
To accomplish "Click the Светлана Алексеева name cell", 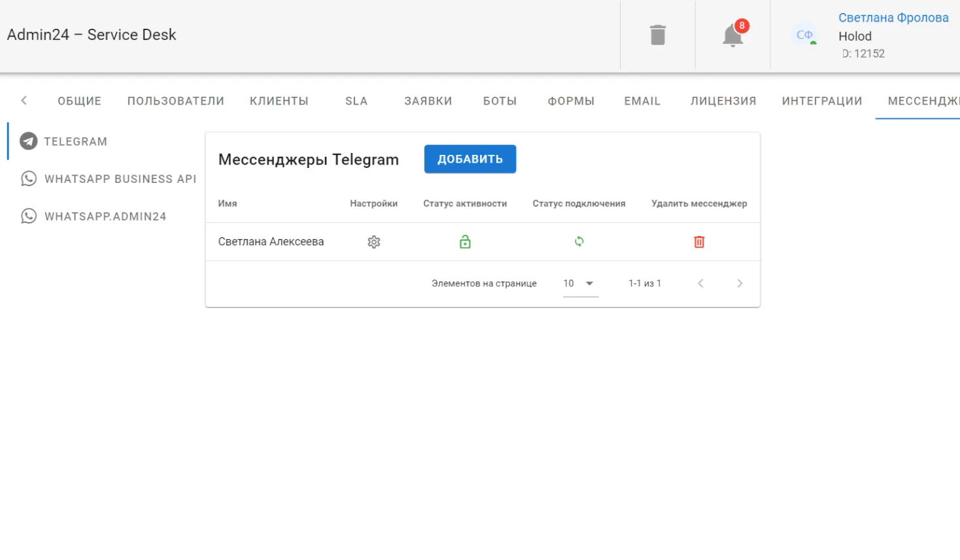I will coord(271,242).
